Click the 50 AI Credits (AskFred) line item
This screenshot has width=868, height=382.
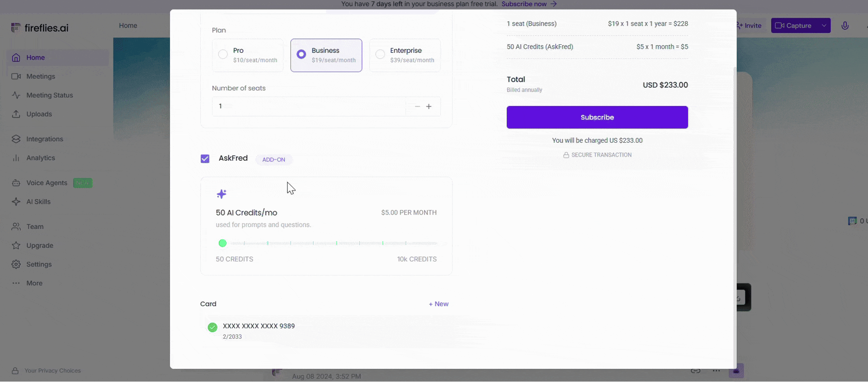click(x=540, y=47)
